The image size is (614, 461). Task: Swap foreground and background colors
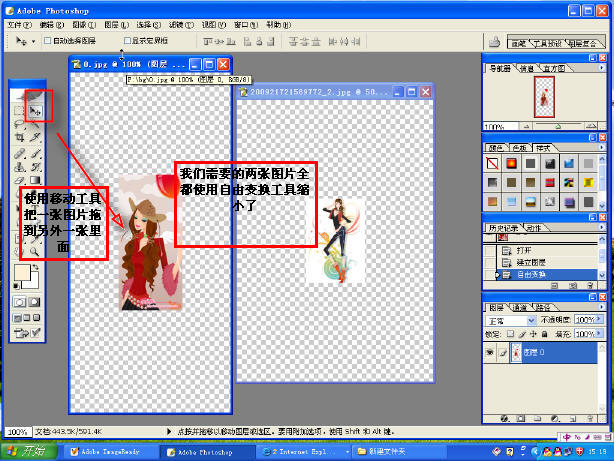pyautogui.click(x=36, y=267)
